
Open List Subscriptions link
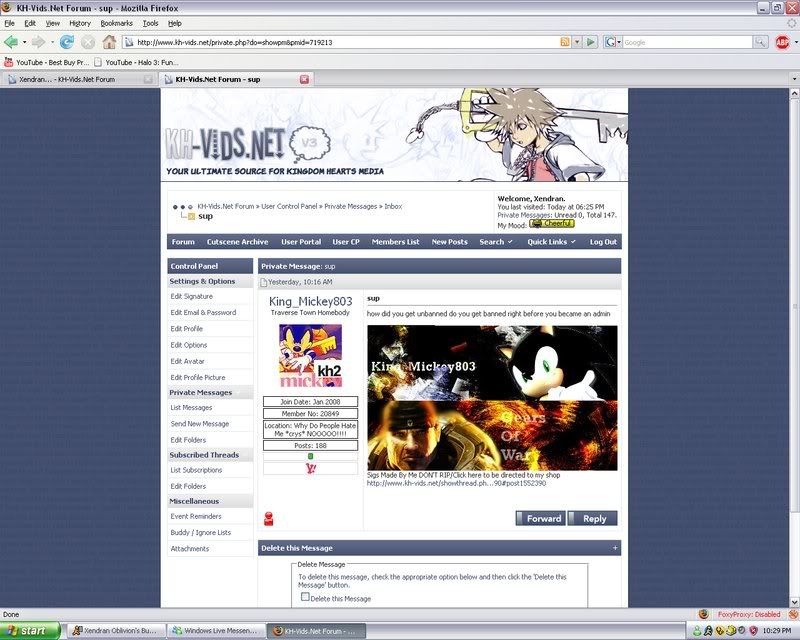(196, 470)
